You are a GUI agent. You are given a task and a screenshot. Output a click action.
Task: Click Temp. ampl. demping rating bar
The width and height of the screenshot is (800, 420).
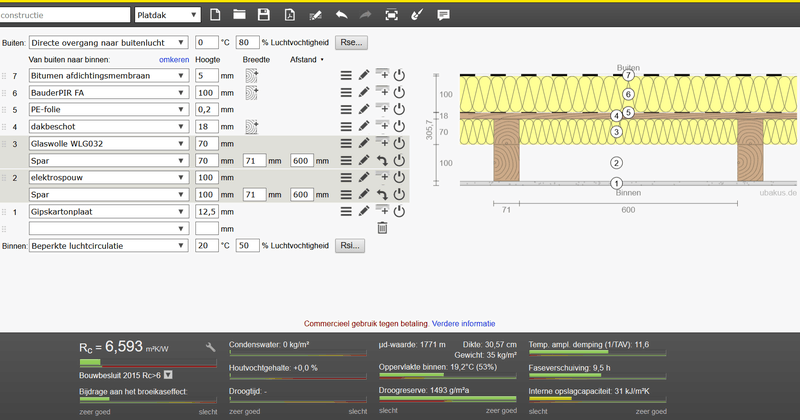click(597, 352)
